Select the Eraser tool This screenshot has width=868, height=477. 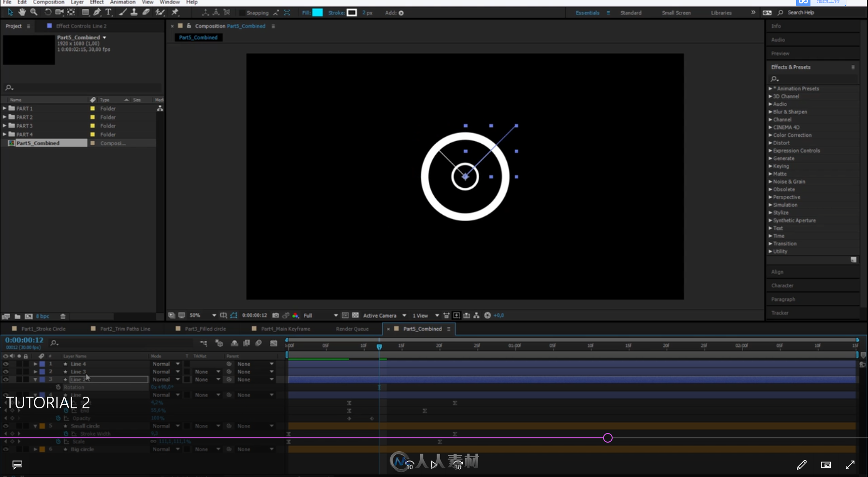coord(146,12)
